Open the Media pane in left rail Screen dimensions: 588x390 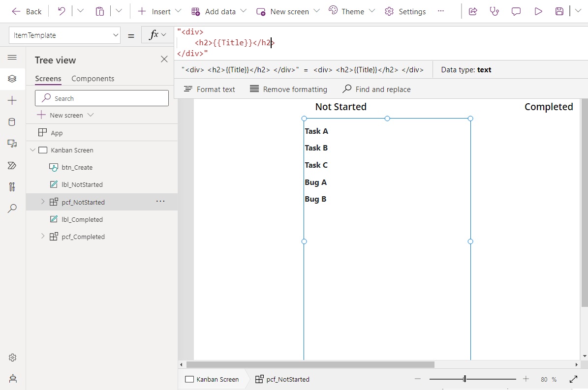12,144
